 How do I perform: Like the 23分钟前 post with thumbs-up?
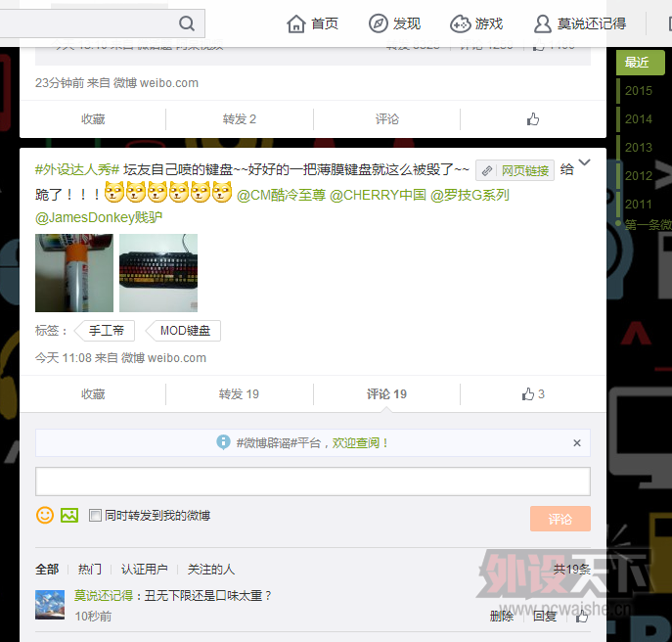(533, 118)
